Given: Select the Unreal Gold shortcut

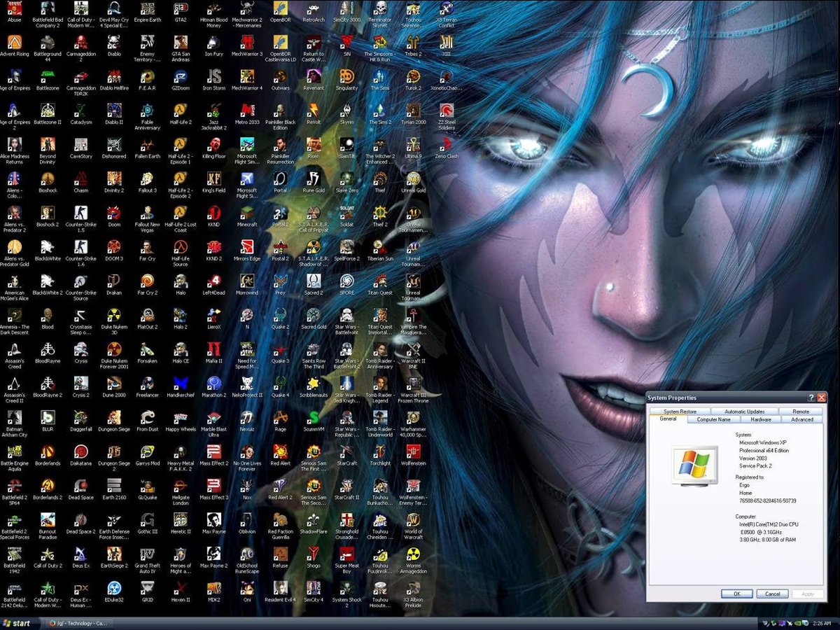Looking at the screenshot, I should (x=413, y=182).
